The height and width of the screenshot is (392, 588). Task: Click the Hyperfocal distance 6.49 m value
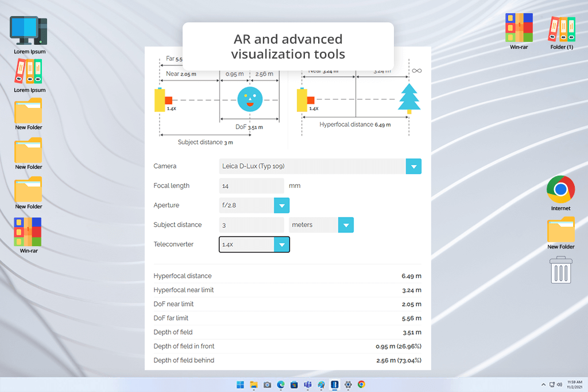411,276
